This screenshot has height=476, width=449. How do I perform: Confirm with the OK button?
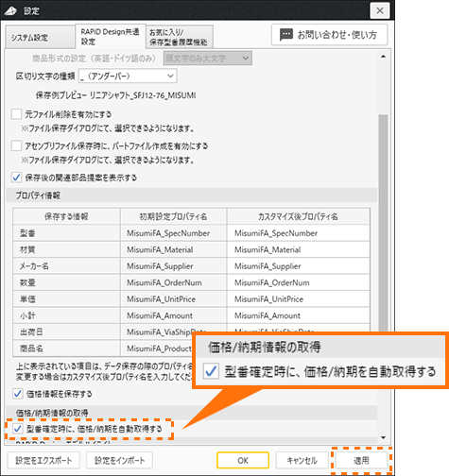pyautogui.click(x=243, y=461)
